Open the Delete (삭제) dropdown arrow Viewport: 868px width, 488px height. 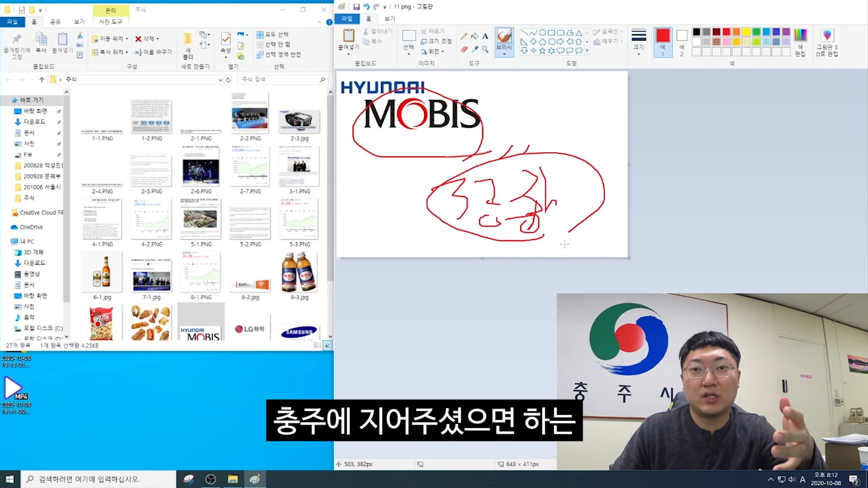157,39
